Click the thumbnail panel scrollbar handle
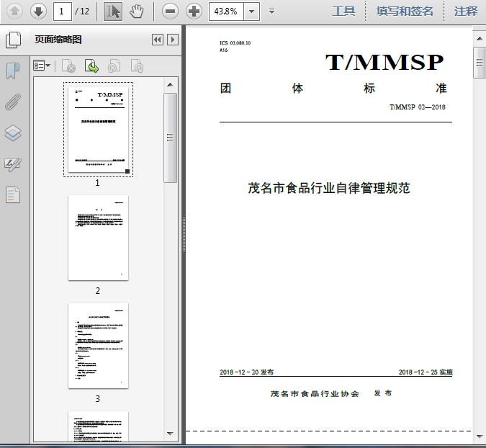Screen dimensions: 486x448 click(170, 138)
